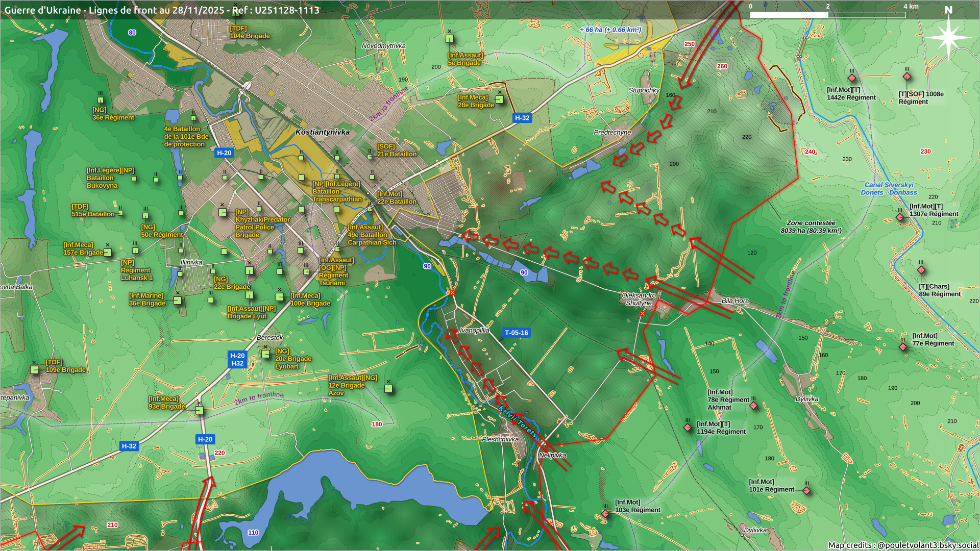980x551 pixels.
Task: Click the 103e Régiment diamond marker
Action: (605, 513)
